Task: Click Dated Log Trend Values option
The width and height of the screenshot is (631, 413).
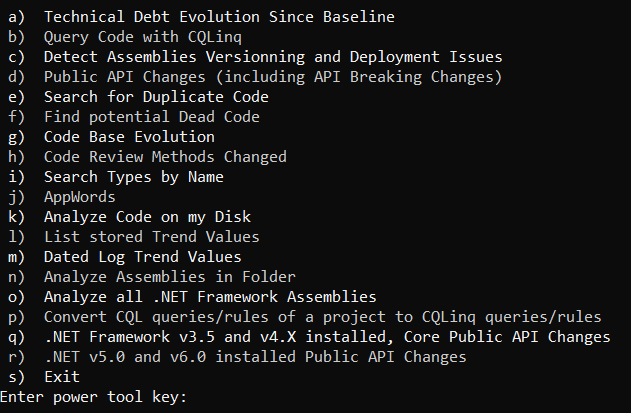Action: pos(142,257)
